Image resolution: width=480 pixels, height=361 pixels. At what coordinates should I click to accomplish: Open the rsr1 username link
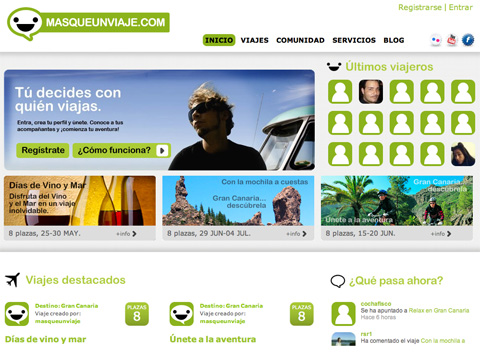[x=366, y=334]
